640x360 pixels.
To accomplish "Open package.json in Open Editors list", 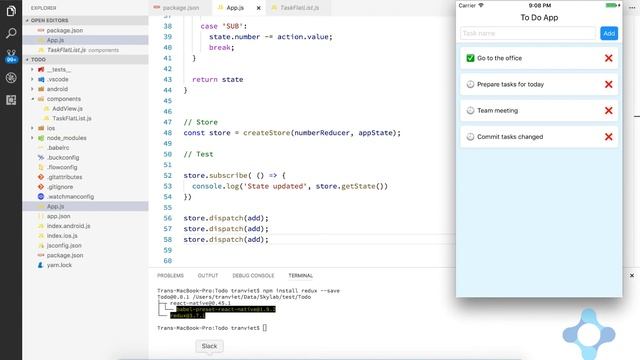I will click(64, 30).
